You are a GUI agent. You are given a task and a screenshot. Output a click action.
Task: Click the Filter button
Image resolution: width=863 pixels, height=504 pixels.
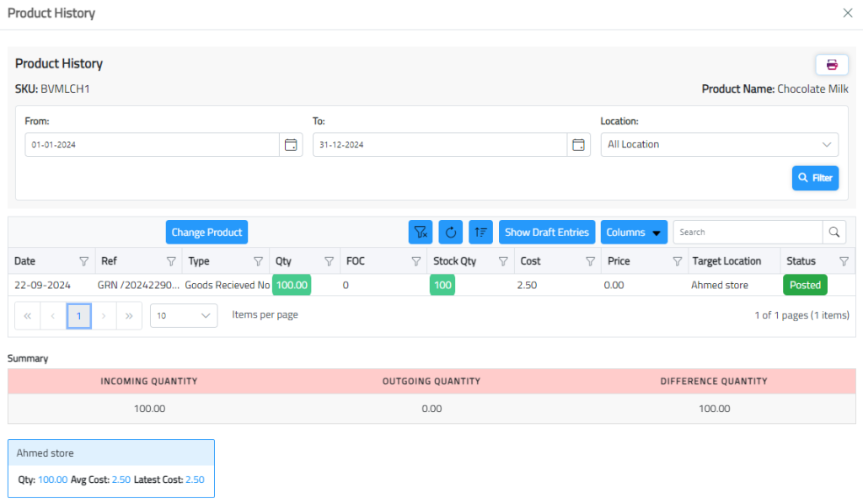coord(815,178)
